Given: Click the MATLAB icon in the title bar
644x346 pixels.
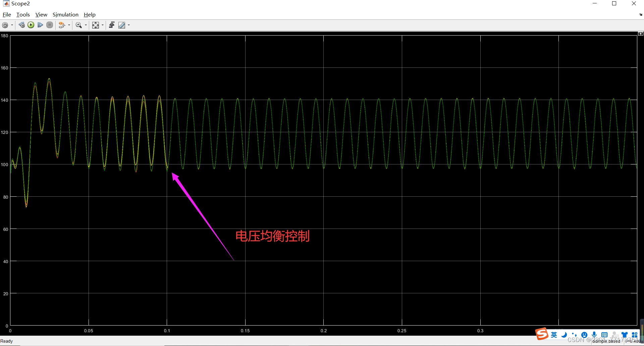Looking at the screenshot, I should tap(6, 3).
